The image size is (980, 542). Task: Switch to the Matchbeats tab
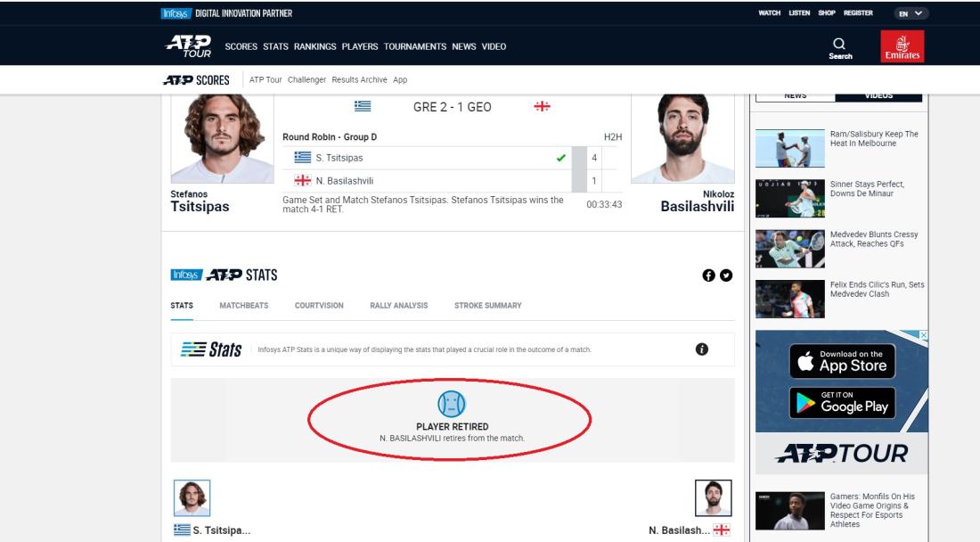244,306
